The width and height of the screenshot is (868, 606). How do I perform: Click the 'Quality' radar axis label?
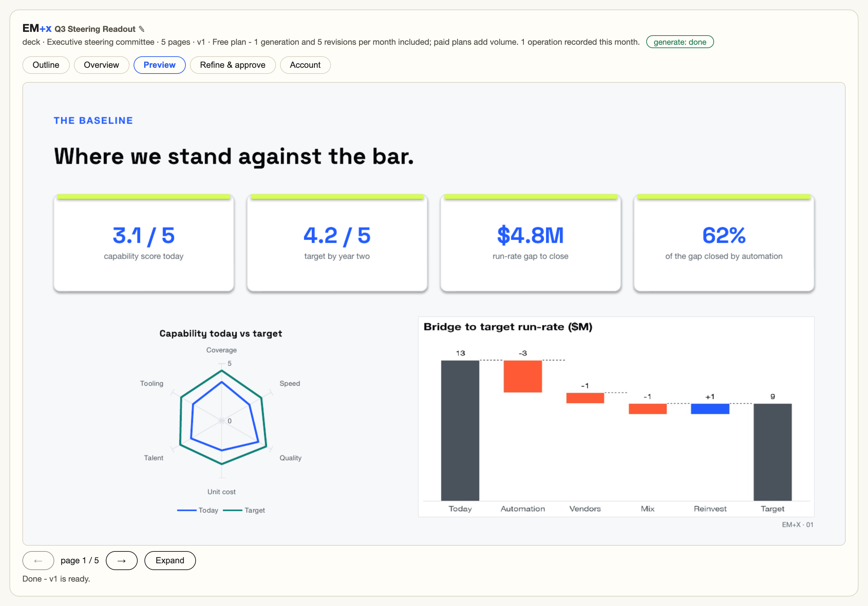click(x=290, y=458)
